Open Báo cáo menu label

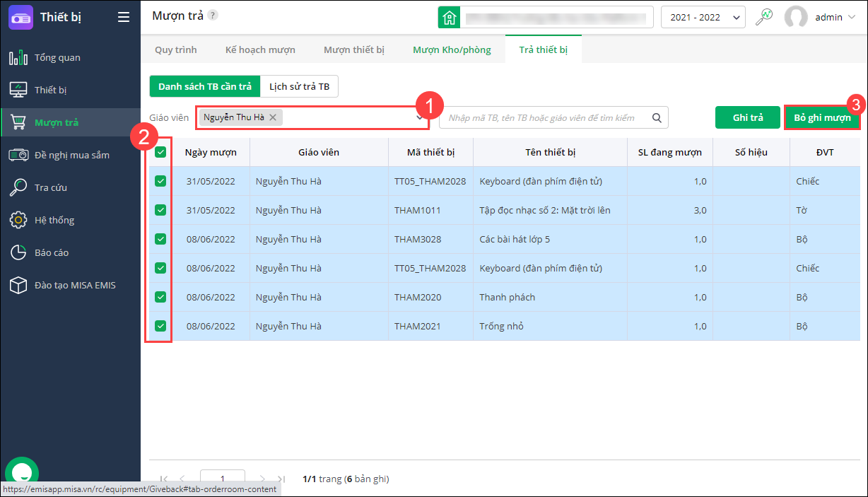click(52, 252)
